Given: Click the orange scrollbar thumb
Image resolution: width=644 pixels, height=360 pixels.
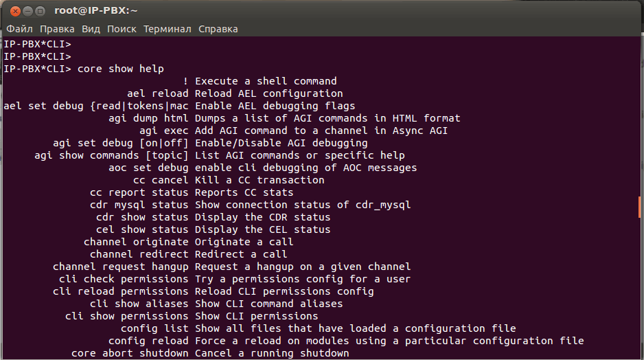Looking at the screenshot, I should coord(640,205).
